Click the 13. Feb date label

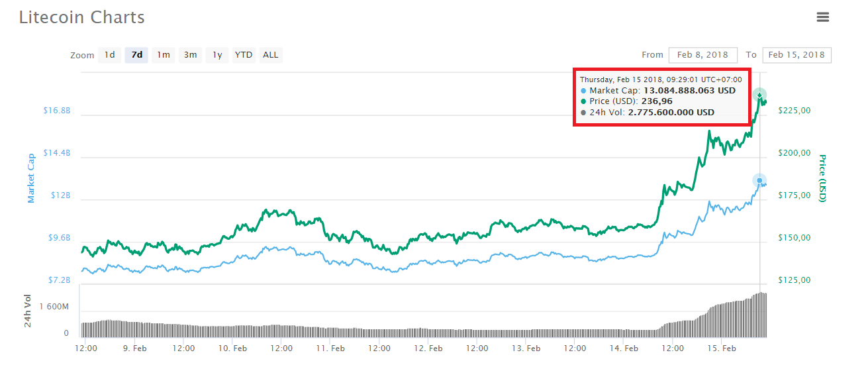coord(526,348)
